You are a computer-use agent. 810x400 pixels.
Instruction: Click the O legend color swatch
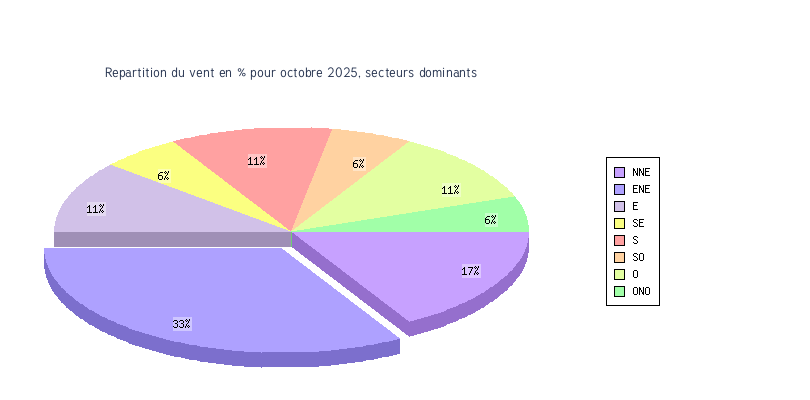tap(619, 274)
